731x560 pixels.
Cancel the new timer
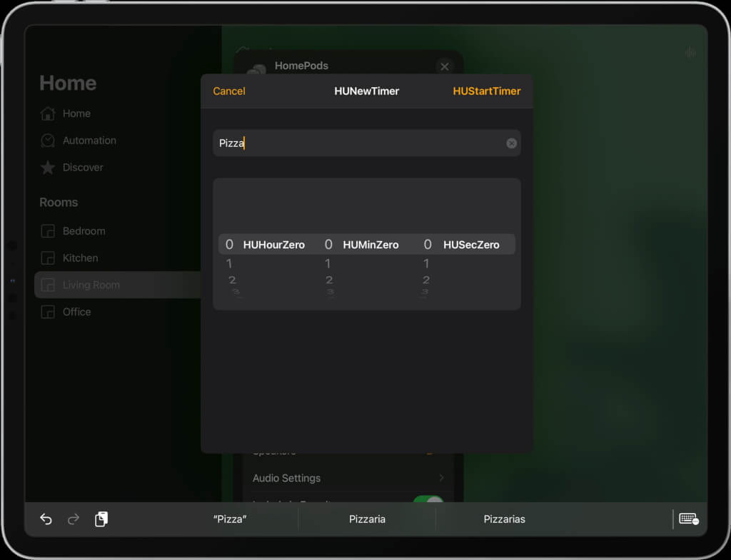229,91
